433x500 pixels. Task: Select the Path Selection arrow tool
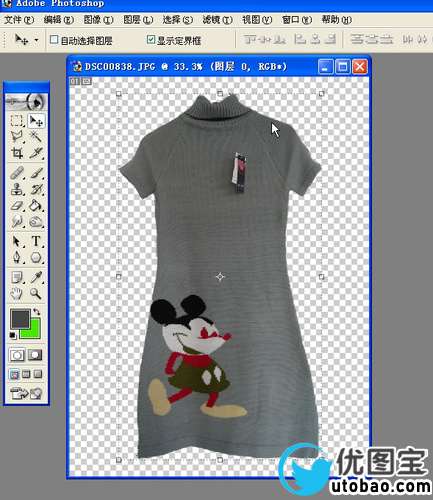[x=16, y=241]
